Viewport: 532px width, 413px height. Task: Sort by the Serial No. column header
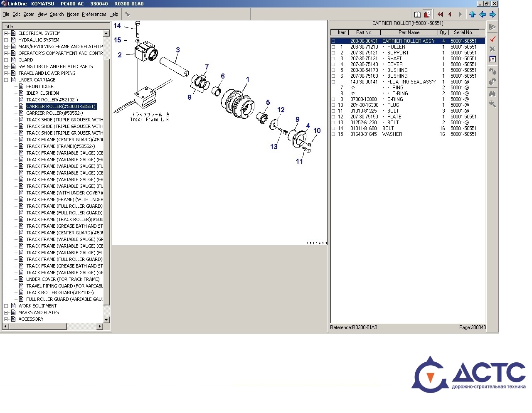[463, 32]
